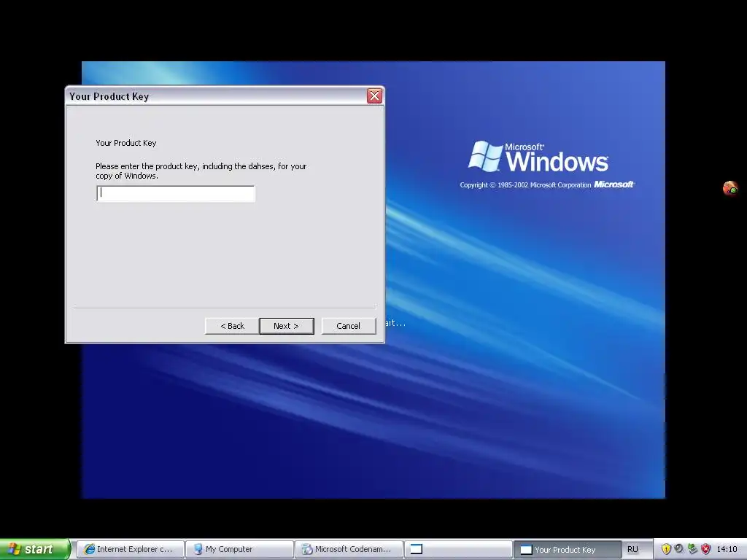The width and height of the screenshot is (747, 560).
Task: Click the product key input field
Action: [176, 194]
